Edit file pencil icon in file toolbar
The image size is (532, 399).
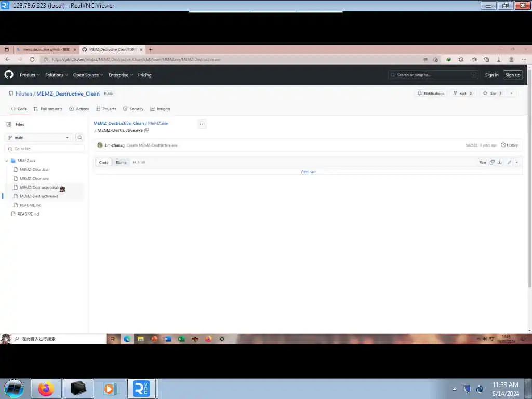(509, 162)
